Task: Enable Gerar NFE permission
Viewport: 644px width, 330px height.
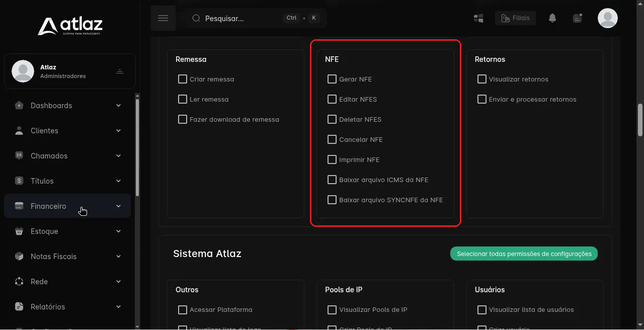Action: pos(332,79)
